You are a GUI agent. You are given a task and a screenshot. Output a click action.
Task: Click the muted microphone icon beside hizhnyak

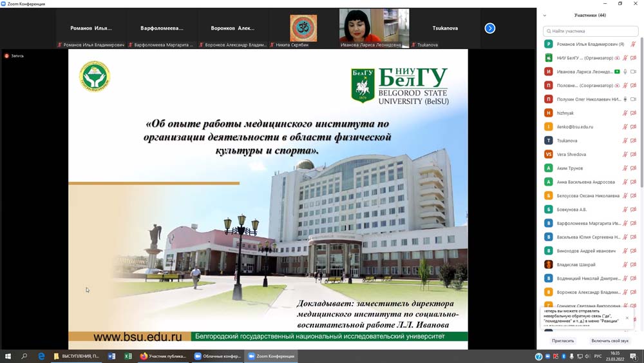[625, 113]
